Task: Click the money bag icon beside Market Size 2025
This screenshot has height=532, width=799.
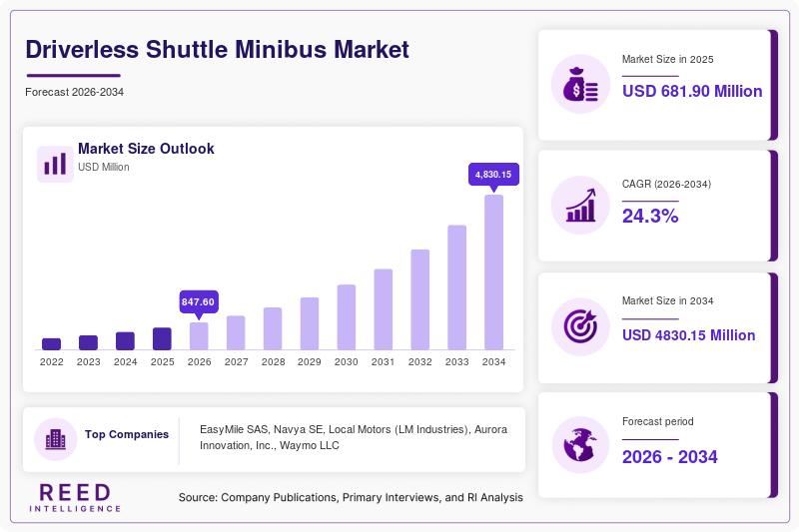Action: pyautogui.click(x=580, y=84)
